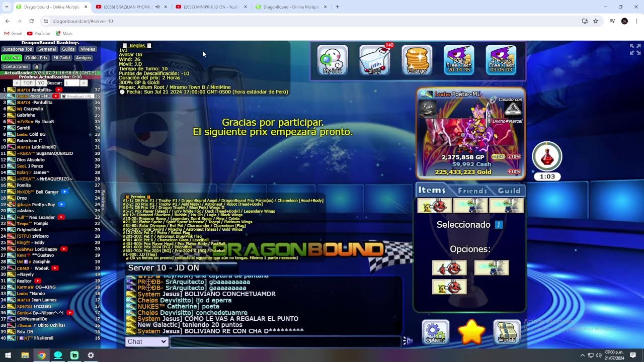
Task: Open File Explorer from the taskbar
Action: click(25, 355)
